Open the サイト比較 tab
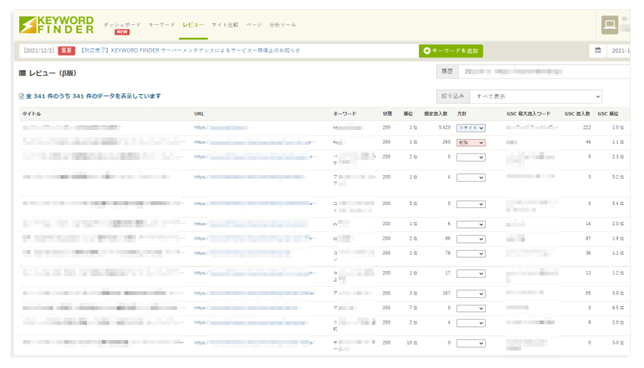 (x=225, y=25)
